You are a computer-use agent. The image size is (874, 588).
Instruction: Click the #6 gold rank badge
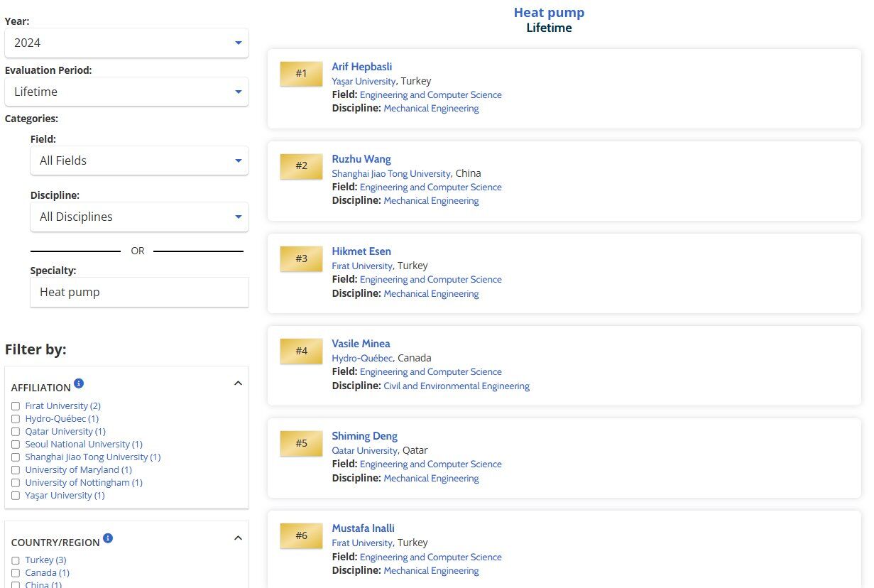(302, 535)
